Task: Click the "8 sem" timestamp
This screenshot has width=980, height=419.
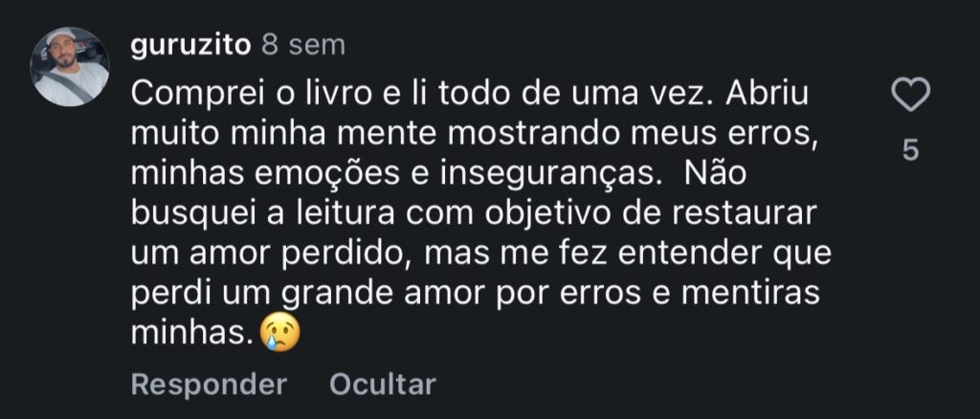Action: coord(302,45)
